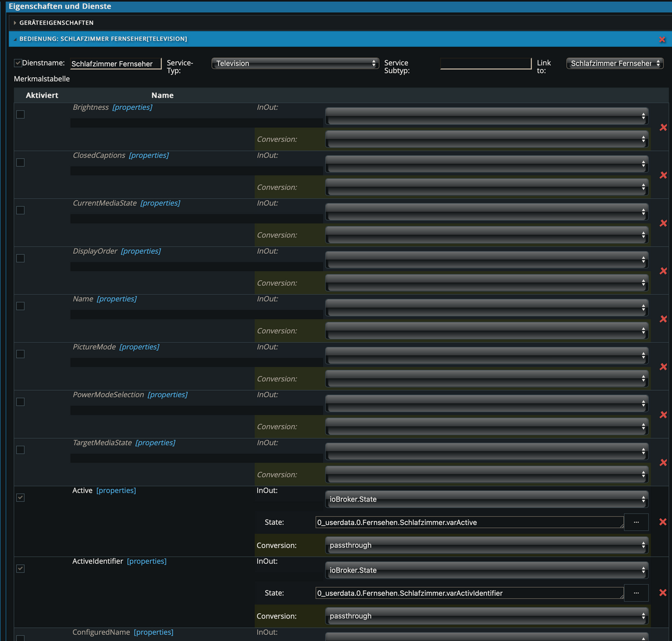Click the Dienstname text field Schlafzimmer Fernseher

click(x=115, y=63)
